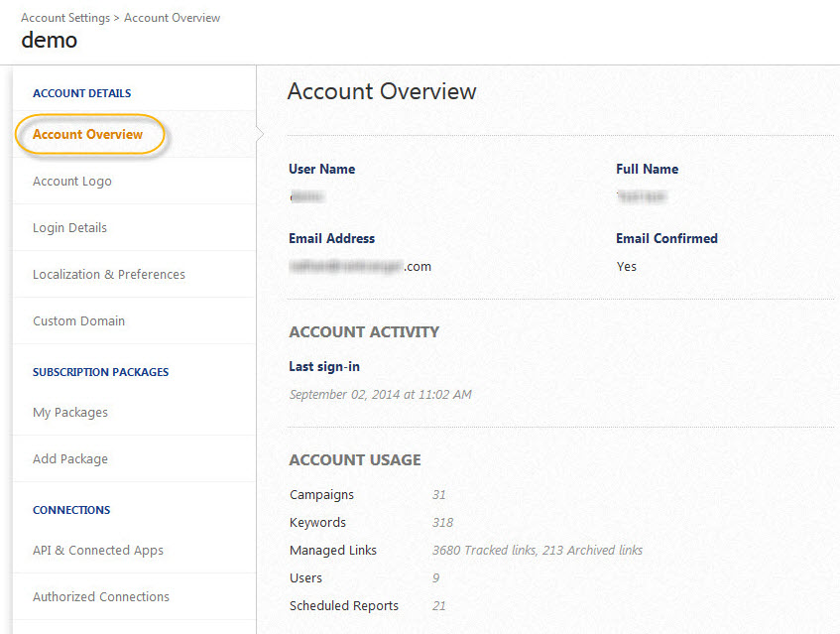Select Account Overview in the left sidebar
840x634 pixels.
pyautogui.click(x=87, y=134)
